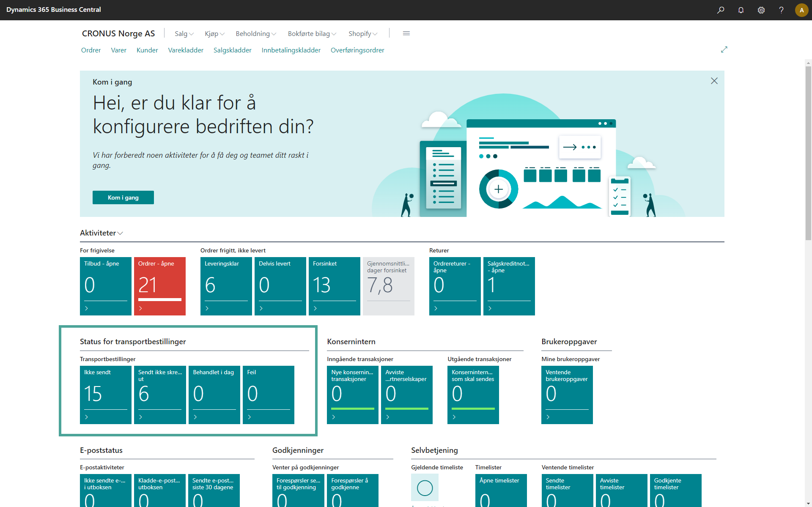Image resolution: width=812 pixels, height=507 pixels.
Task: Collapse the Aktiviteter section chevron
Action: click(121, 233)
